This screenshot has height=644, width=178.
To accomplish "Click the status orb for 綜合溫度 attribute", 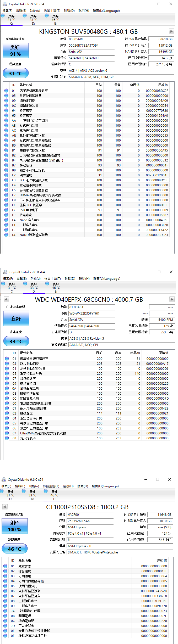I will point(5,571).
